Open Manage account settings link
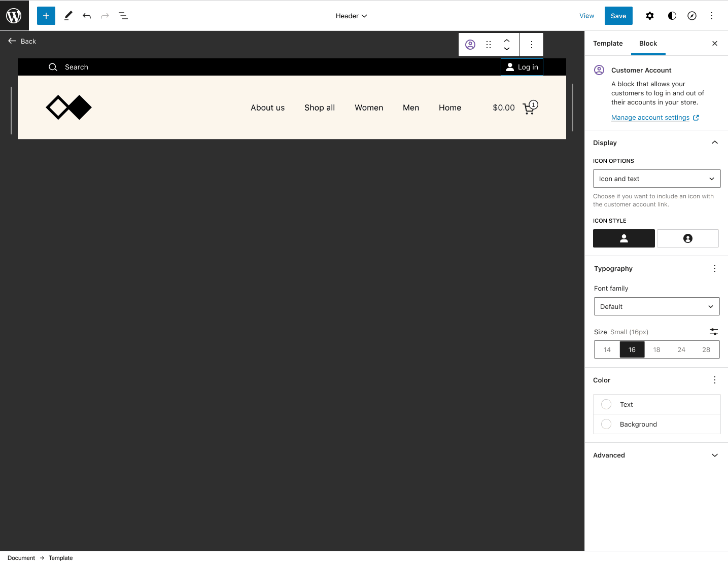728x563 pixels. pyautogui.click(x=650, y=117)
